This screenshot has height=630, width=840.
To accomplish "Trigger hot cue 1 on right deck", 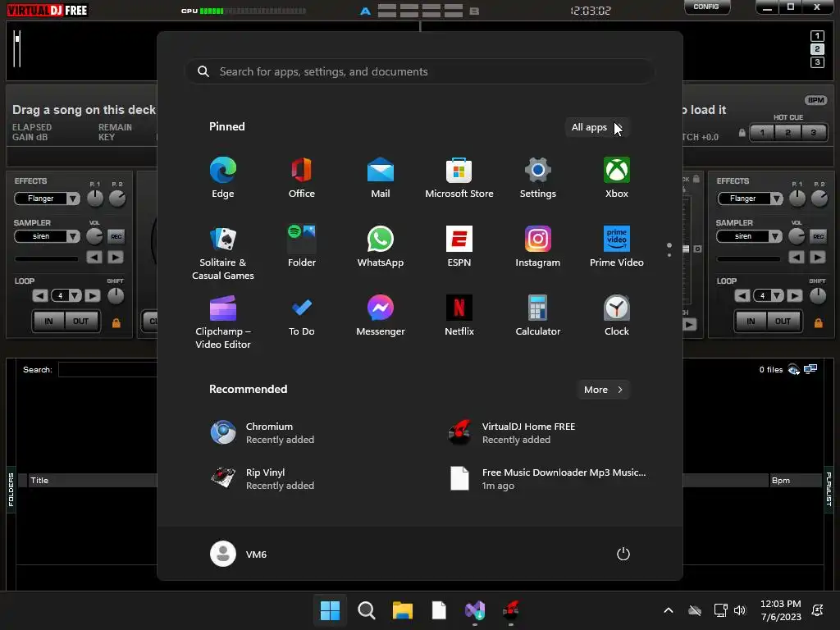I will (x=762, y=132).
